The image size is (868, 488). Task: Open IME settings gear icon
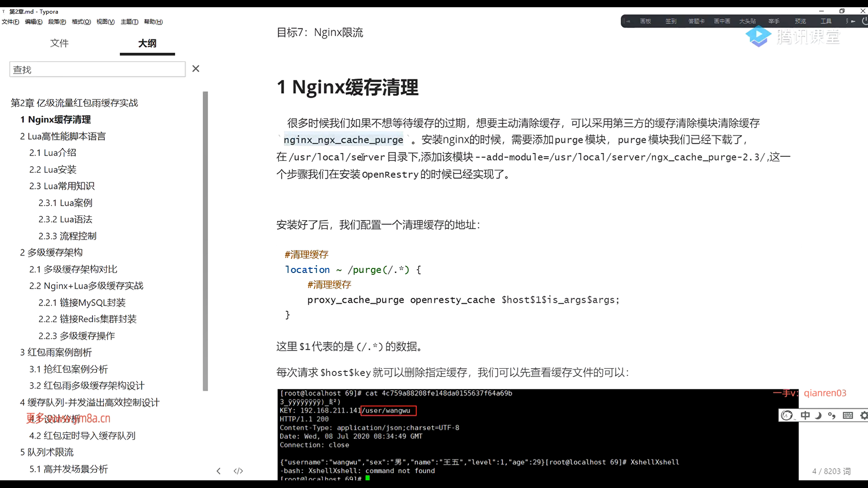(x=863, y=415)
